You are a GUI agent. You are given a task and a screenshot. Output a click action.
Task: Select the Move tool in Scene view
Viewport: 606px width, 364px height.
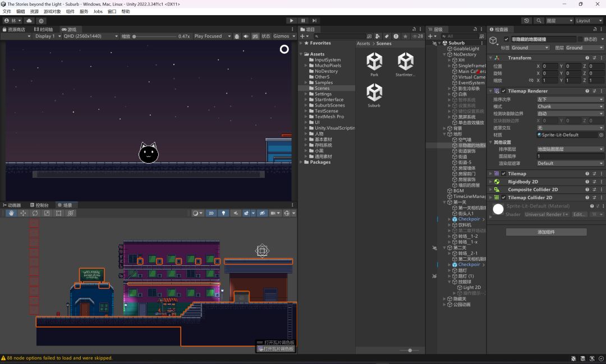point(23,213)
